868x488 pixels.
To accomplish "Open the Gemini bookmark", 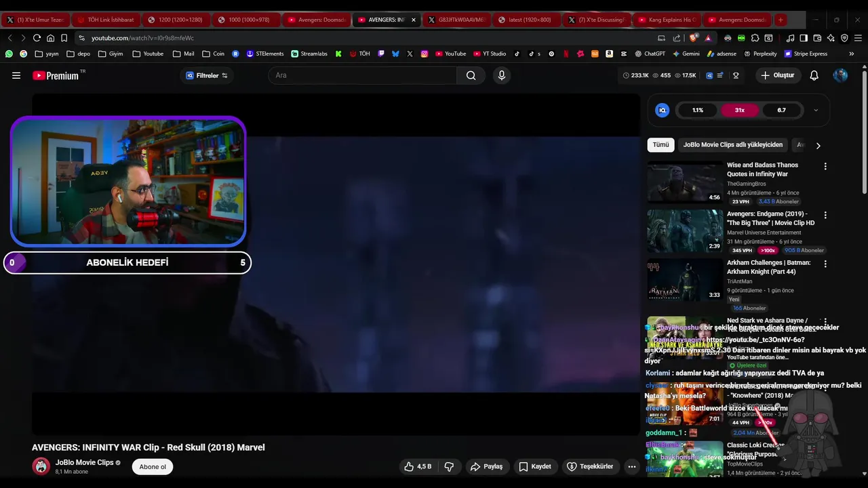I will (686, 54).
